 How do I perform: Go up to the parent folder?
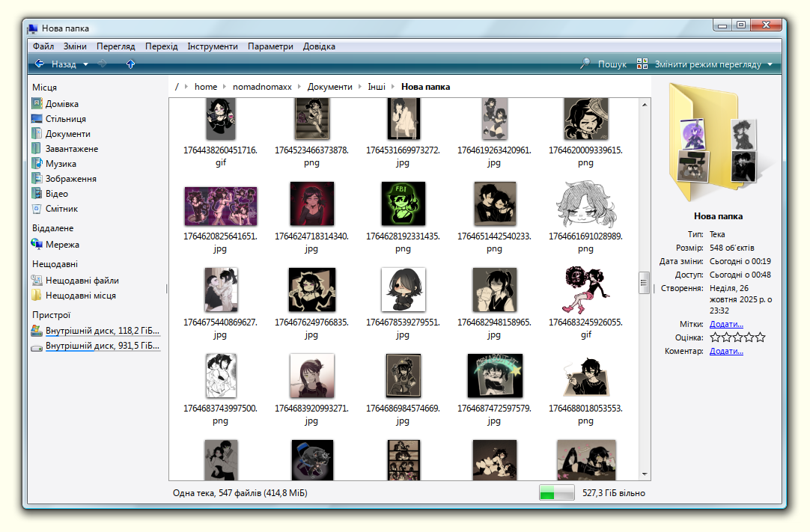(x=130, y=64)
